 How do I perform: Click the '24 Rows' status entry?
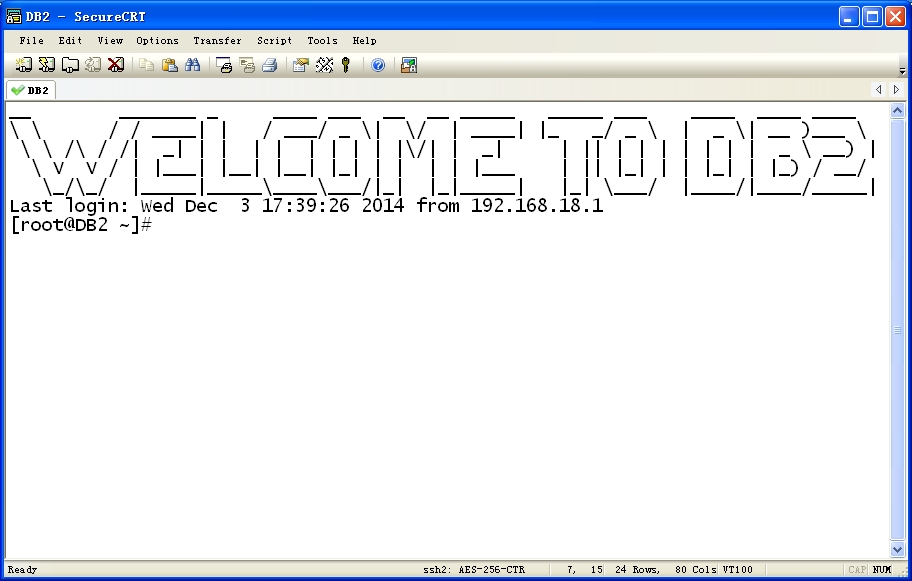637,570
